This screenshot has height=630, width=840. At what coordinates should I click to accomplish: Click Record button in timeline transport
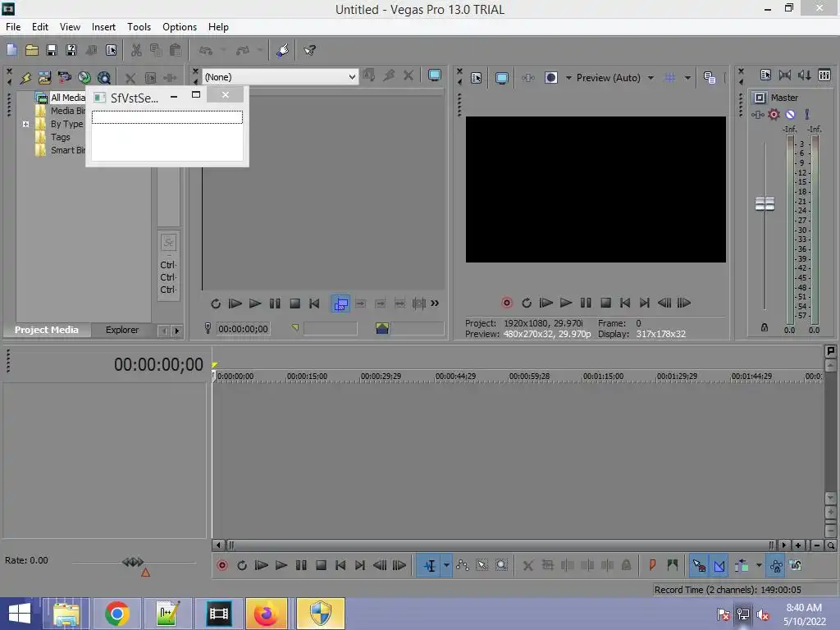click(221, 565)
